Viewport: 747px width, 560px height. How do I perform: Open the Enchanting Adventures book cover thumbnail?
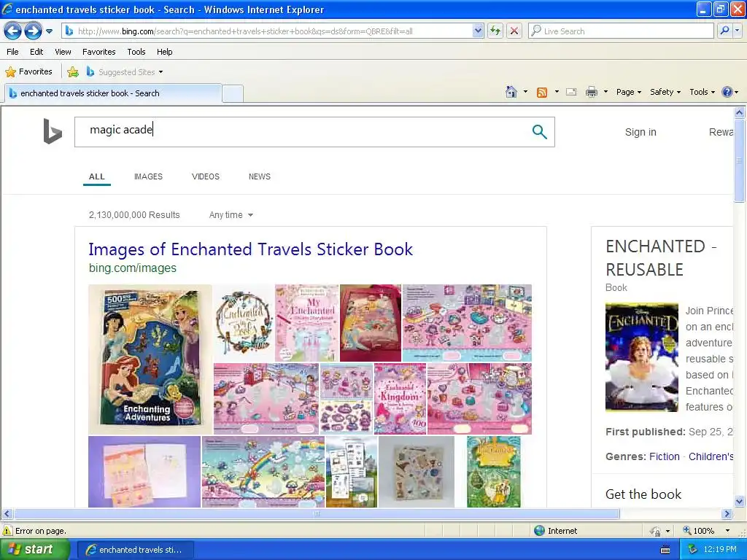(150, 359)
